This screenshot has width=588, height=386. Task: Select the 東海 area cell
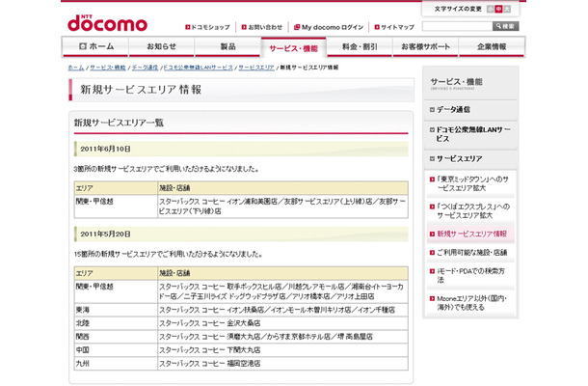116,310
